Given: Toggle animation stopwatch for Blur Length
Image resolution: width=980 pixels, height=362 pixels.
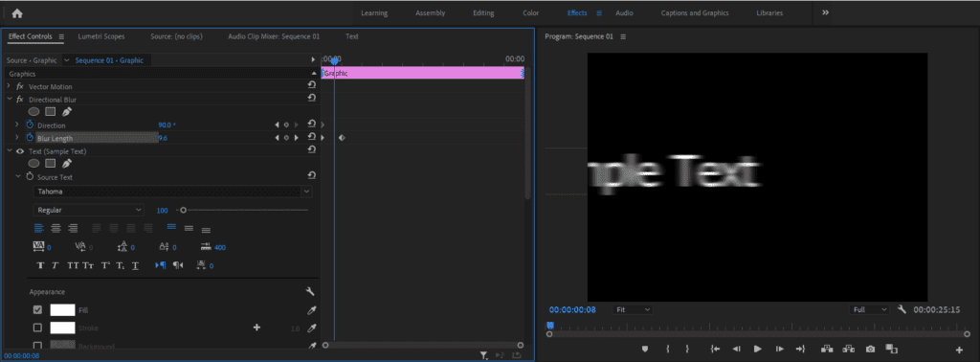Looking at the screenshot, I should 30,138.
